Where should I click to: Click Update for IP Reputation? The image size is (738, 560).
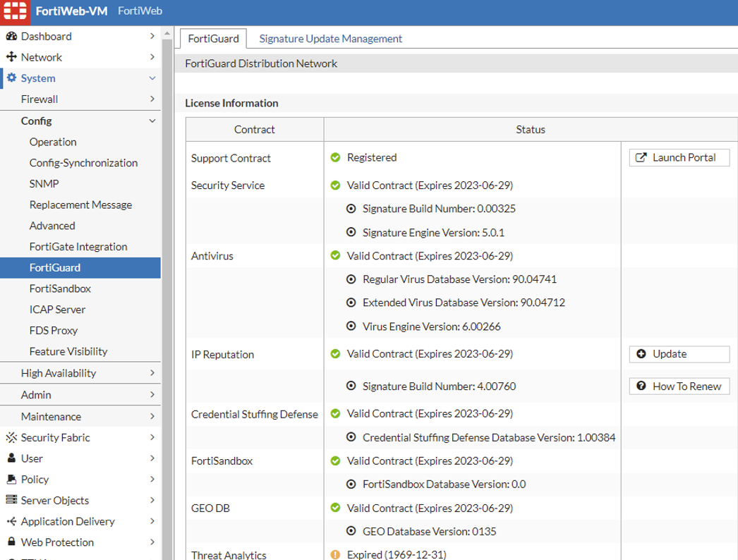(x=678, y=354)
